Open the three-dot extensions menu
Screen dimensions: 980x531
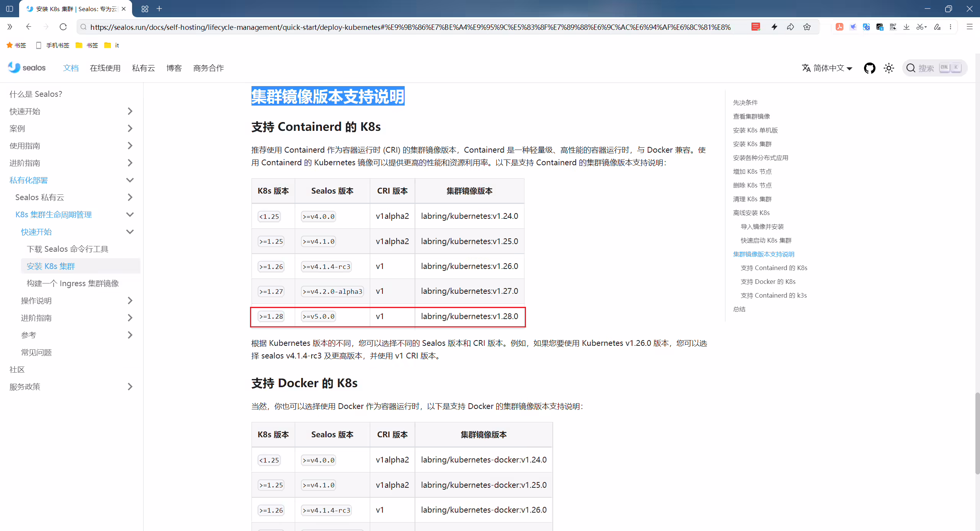pyautogui.click(x=951, y=27)
